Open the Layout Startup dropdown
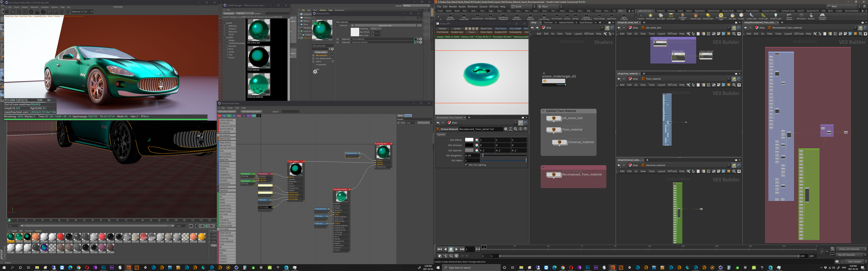Image resolution: width=868 pixels, height=271 pixels. (x=416, y=6)
